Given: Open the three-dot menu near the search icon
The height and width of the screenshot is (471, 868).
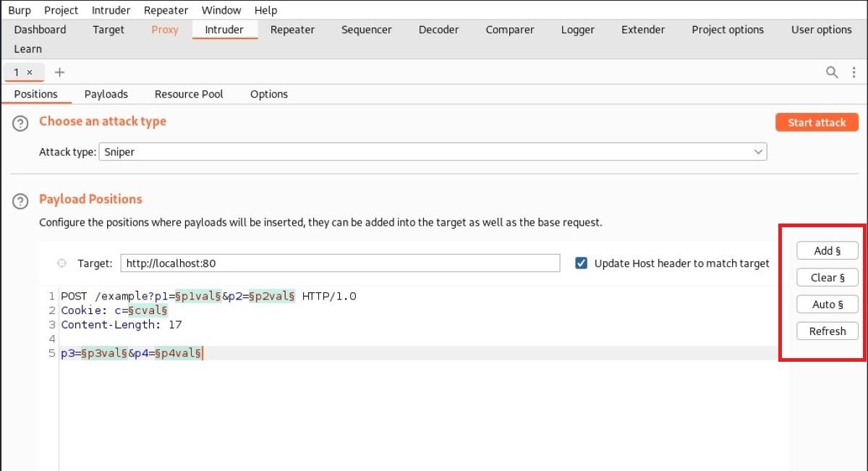Looking at the screenshot, I should (x=854, y=72).
